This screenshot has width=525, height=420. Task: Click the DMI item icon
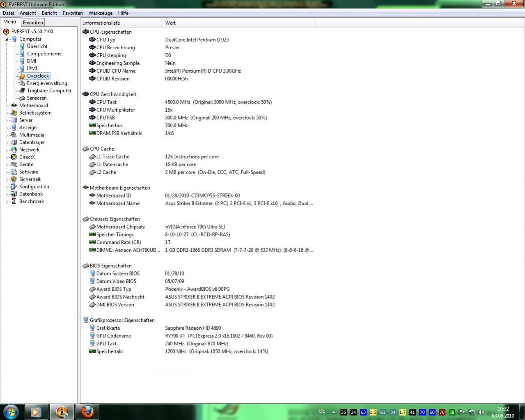tap(22, 61)
